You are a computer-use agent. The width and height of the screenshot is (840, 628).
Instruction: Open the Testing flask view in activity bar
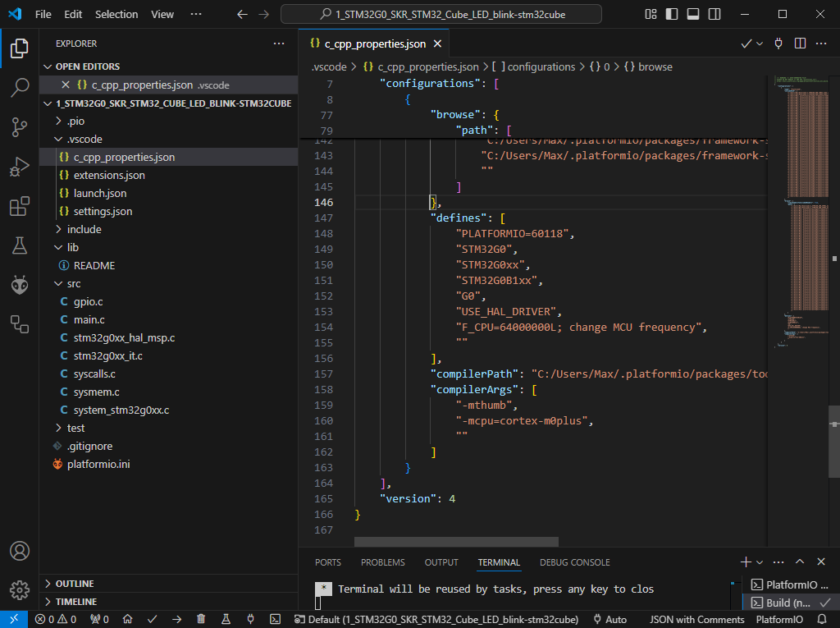tap(20, 245)
